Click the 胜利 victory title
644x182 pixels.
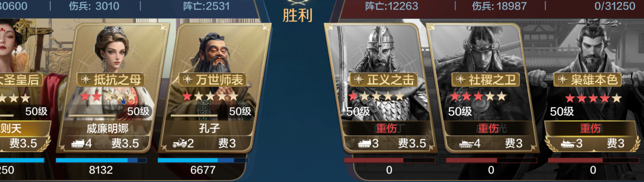(297, 15)
